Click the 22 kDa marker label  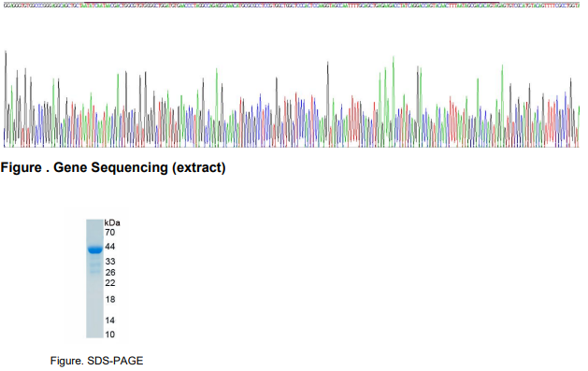point(110,283)
